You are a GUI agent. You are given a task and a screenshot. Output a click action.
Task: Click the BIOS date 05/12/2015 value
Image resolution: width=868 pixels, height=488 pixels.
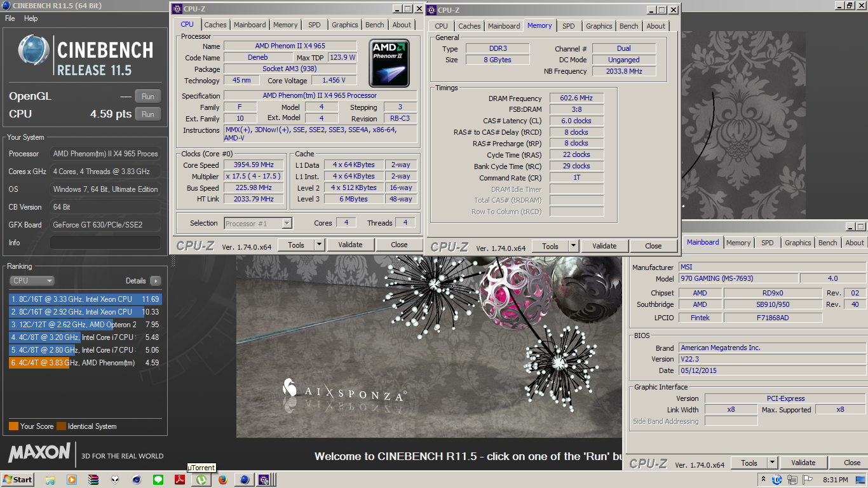pyautogui.click(x=771, y=370)
